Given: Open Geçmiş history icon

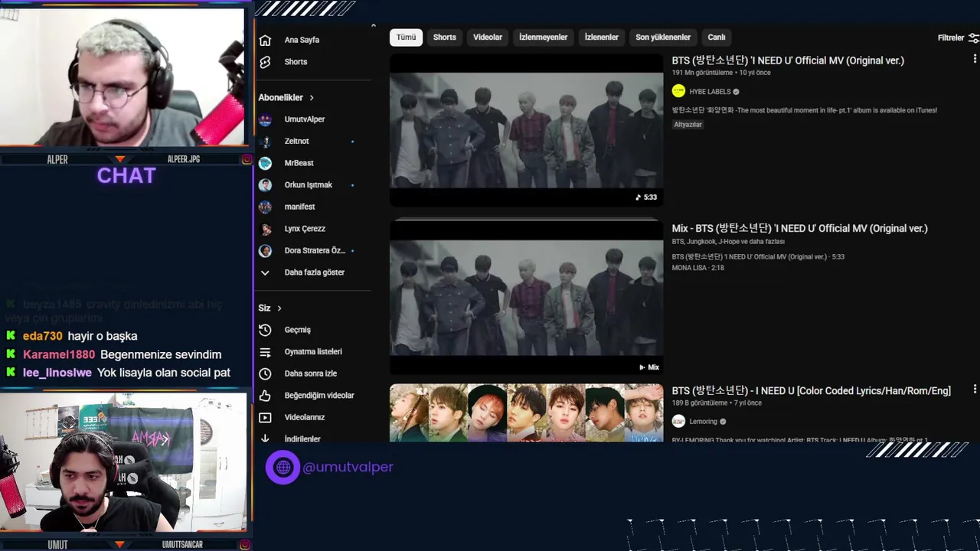Looking at the screenshot, I should click(x=265, y=330).
